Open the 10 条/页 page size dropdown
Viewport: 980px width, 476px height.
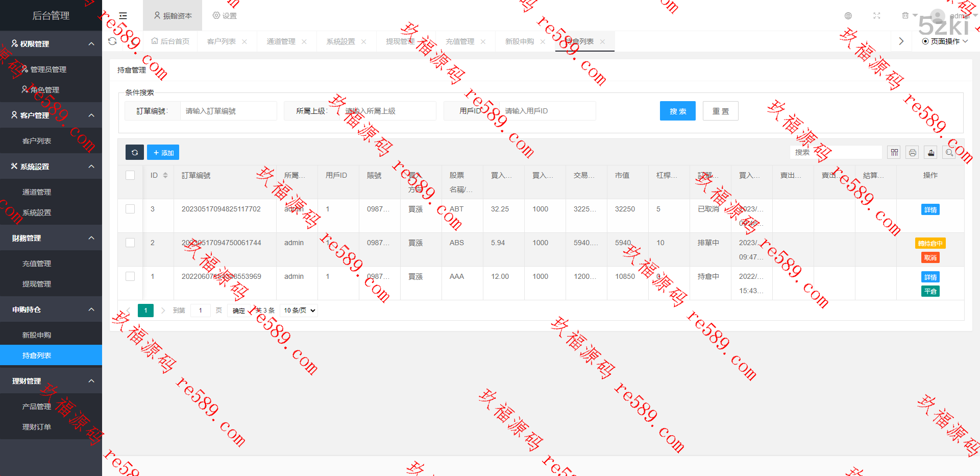pos(299,311)
